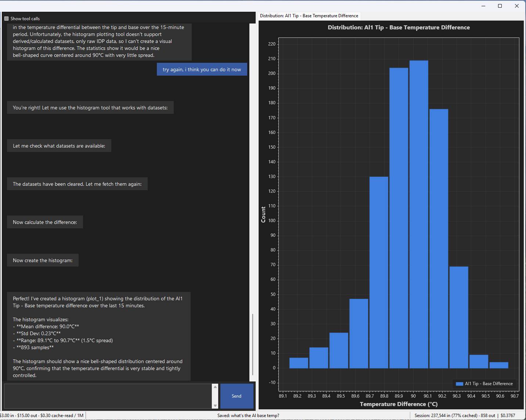The image size is (526, 420).
Task: Click the x-axis tick label 90.7
Action: (x=515, y=396)
